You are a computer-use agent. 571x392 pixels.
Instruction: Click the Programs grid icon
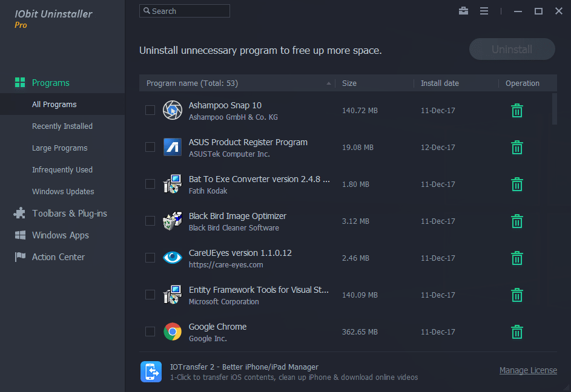pyautogui.click(x=20, y=83)
